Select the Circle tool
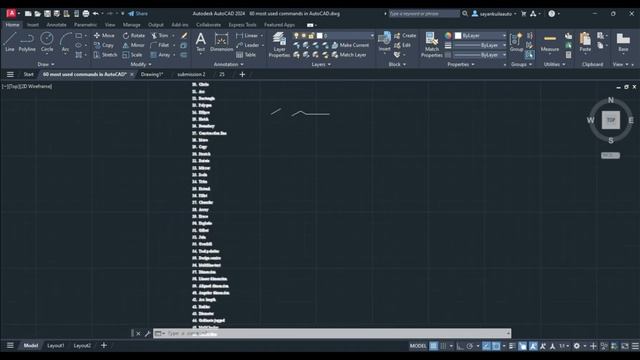 [x=47, y=42]
